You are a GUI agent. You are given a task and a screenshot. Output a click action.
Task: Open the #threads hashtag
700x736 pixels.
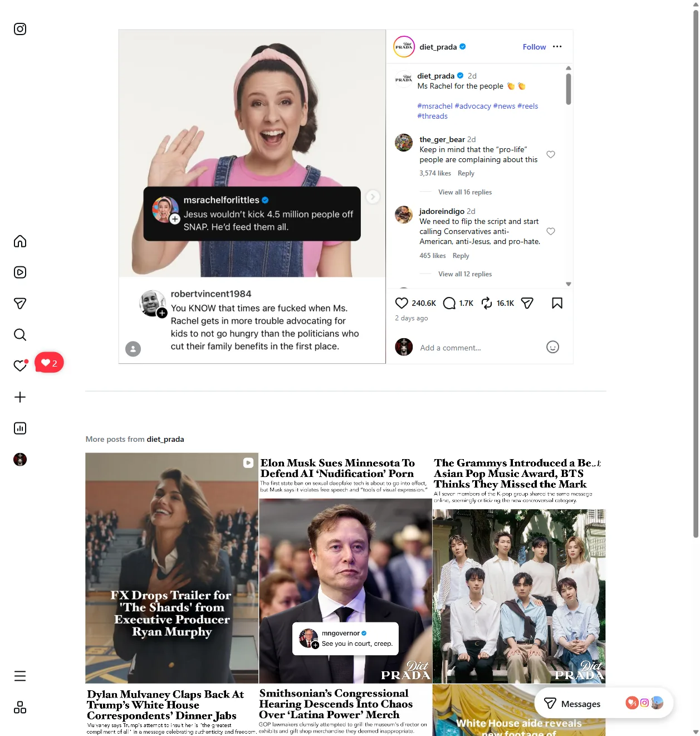click(433, 116)
